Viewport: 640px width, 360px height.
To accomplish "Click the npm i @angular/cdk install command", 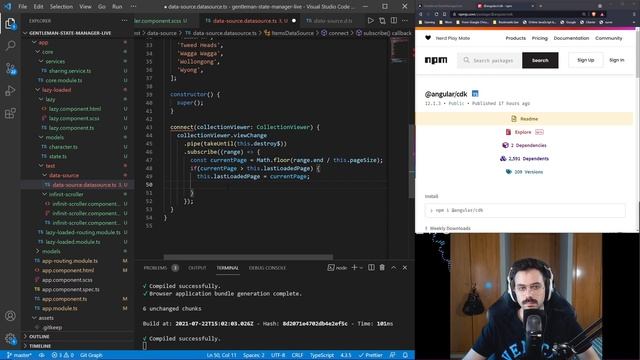I will pyautogui.click(x=525, y=210).
